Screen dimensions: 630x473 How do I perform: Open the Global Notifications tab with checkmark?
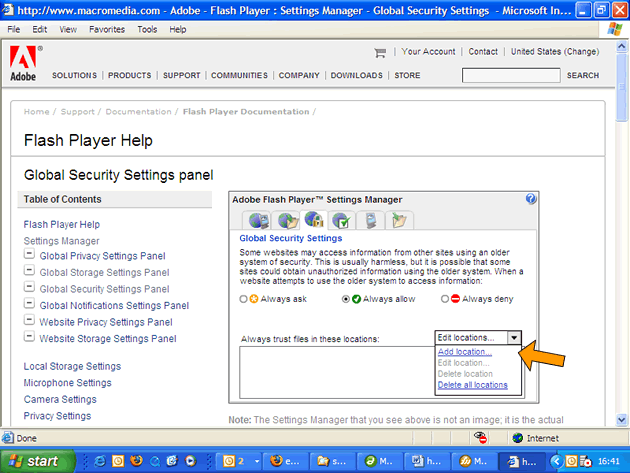tap(342, 220)
